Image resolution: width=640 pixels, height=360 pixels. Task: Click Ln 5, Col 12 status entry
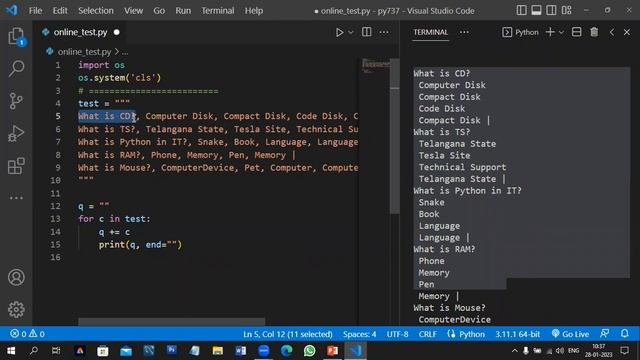[288, 334]
